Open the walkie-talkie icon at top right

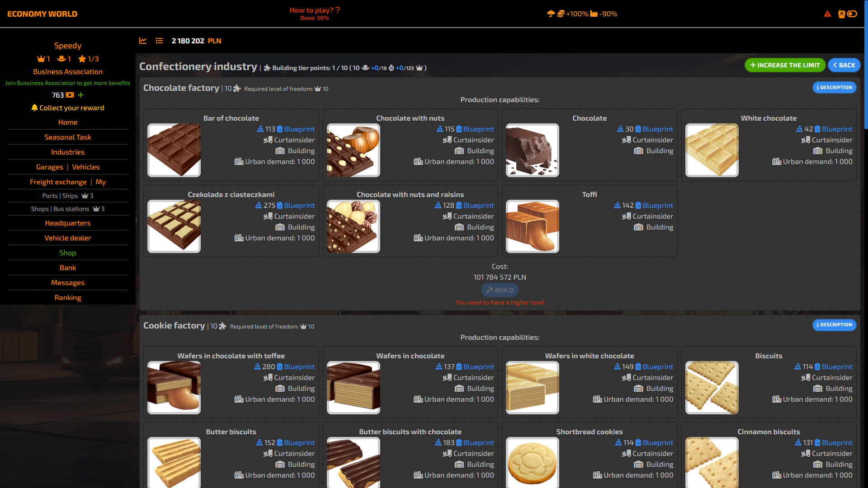(x=841, y=14)
